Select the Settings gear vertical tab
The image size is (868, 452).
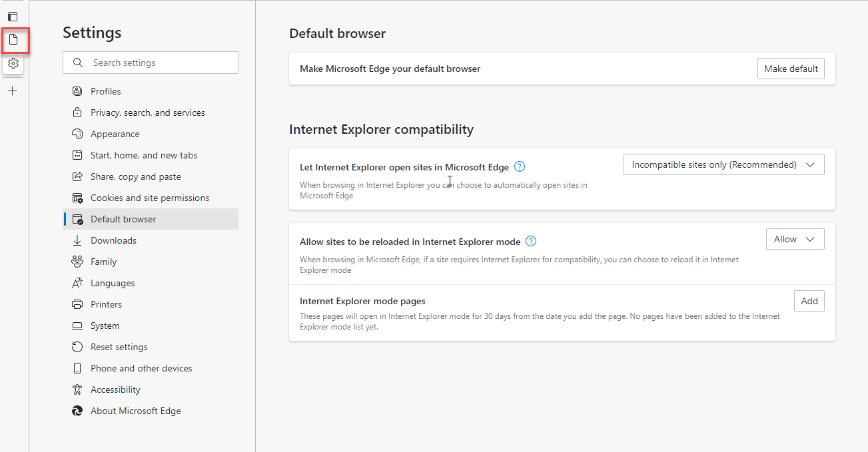(13, 64)
